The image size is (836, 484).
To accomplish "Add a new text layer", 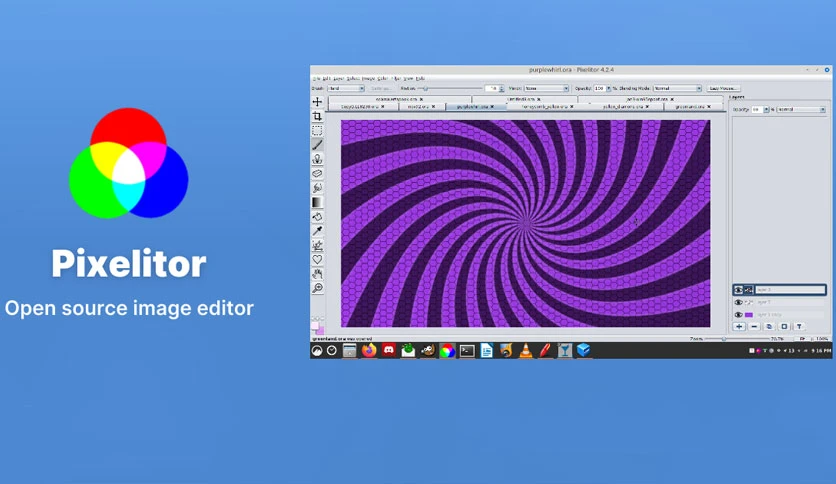I will pyautogui.click(x=799, y=327).
